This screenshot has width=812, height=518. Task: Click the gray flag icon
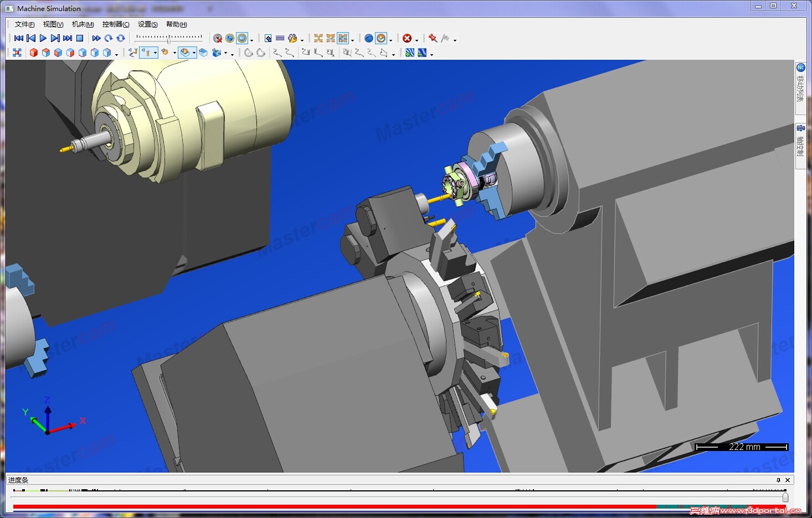tap(445, 38)
